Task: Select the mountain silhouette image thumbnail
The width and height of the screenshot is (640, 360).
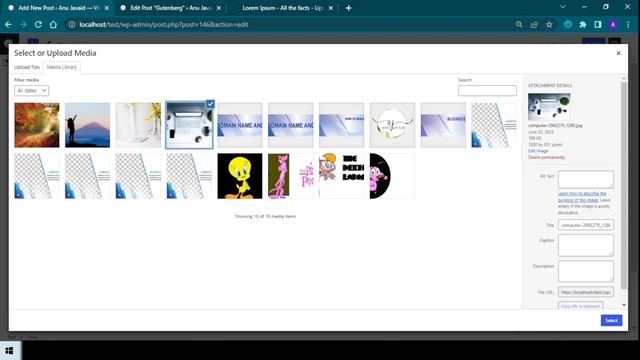Action: [x=87, y=125]
